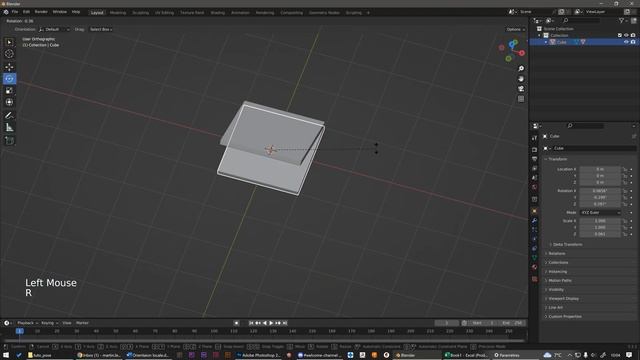This screenshot has width=640, height=360.
Task: Open the viewport Options popover
Action: click(x=516, y=29)
